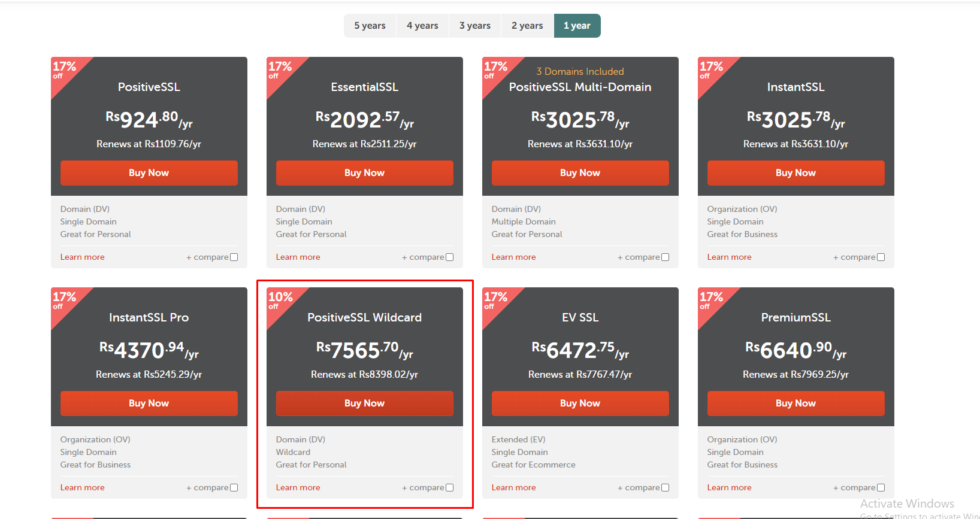980x519 pixels.
Task: Click the Rs6640.90/yr price
Action: [796, 350]
